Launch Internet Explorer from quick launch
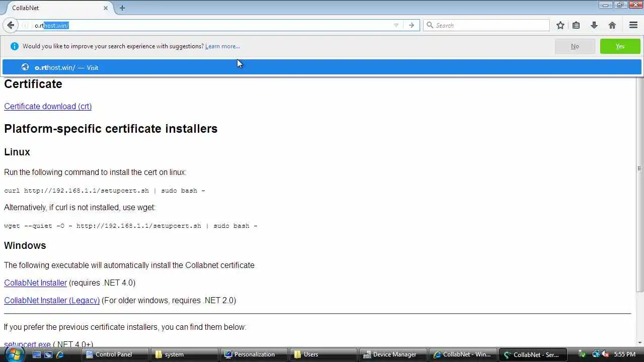 pyautogui.click(x=60, y=354)
